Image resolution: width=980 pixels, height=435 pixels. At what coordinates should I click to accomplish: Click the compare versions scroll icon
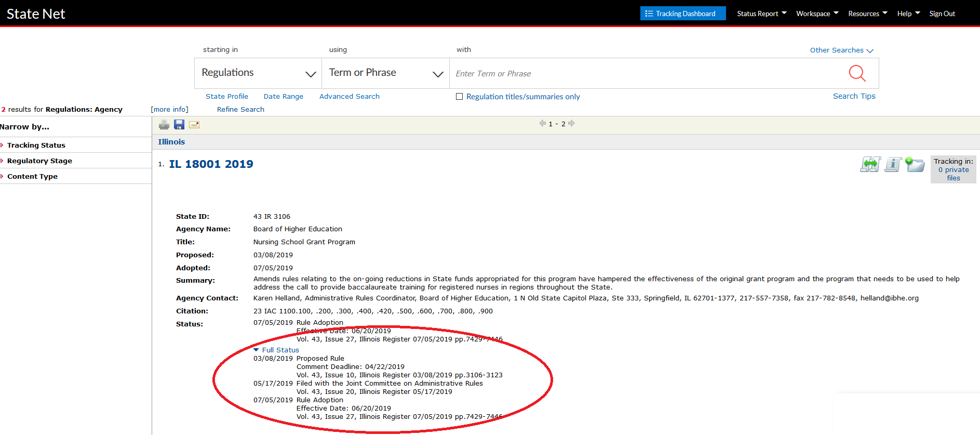tap(870, 165)
